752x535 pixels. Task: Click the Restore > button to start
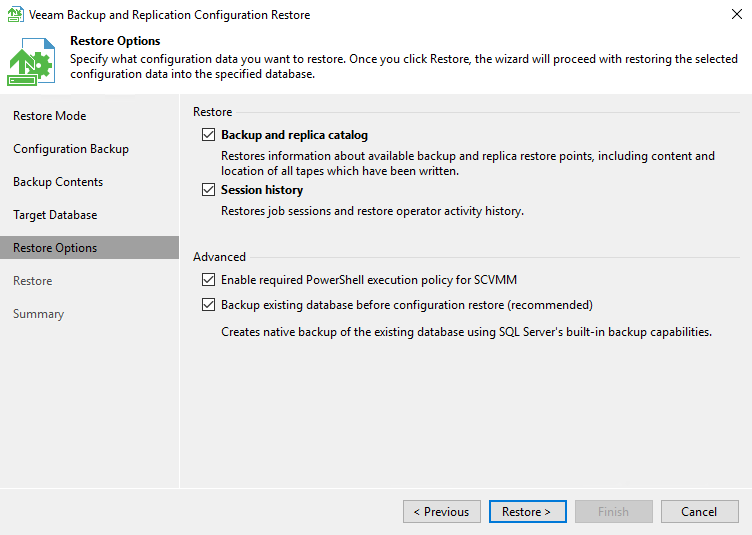coord(527,512)
